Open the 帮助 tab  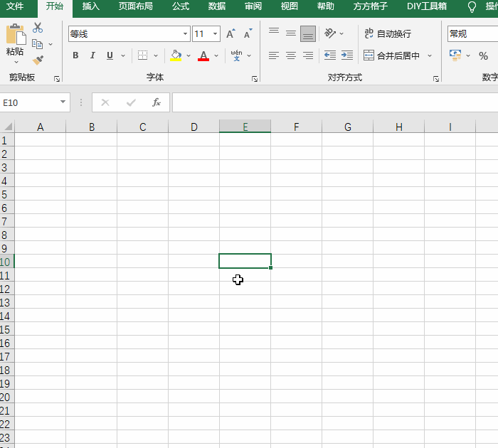326,6
